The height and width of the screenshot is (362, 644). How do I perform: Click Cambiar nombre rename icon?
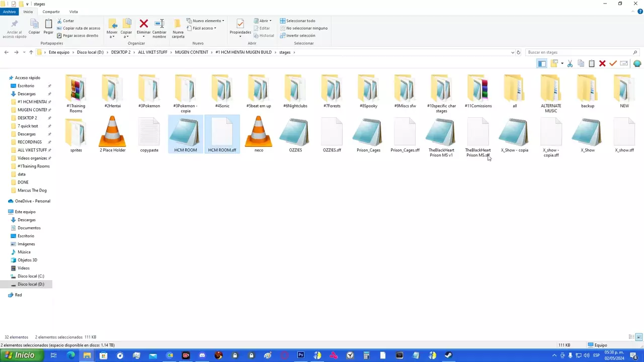tap(159, 27)
